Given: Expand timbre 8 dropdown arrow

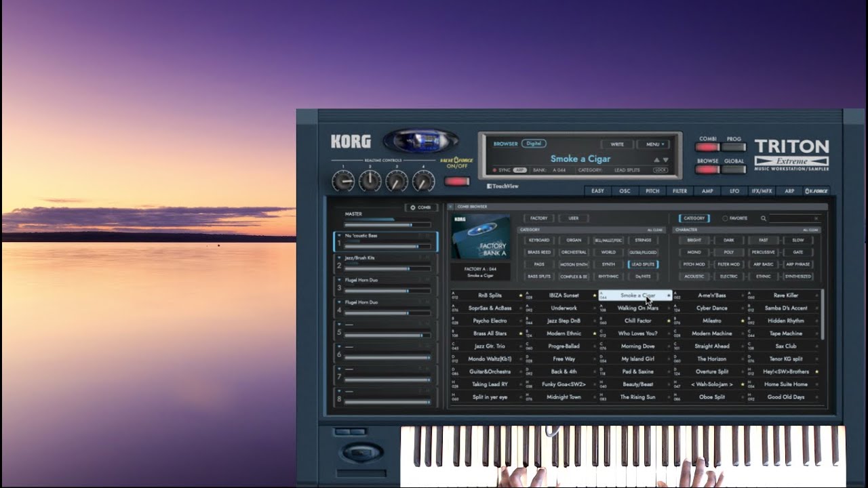Looking at the screenshot, I should 340,391.
